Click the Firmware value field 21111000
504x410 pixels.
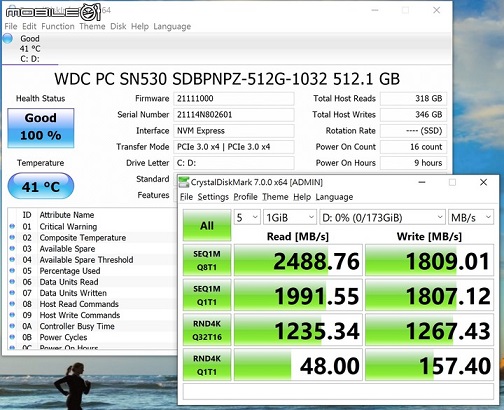[234, 99]
